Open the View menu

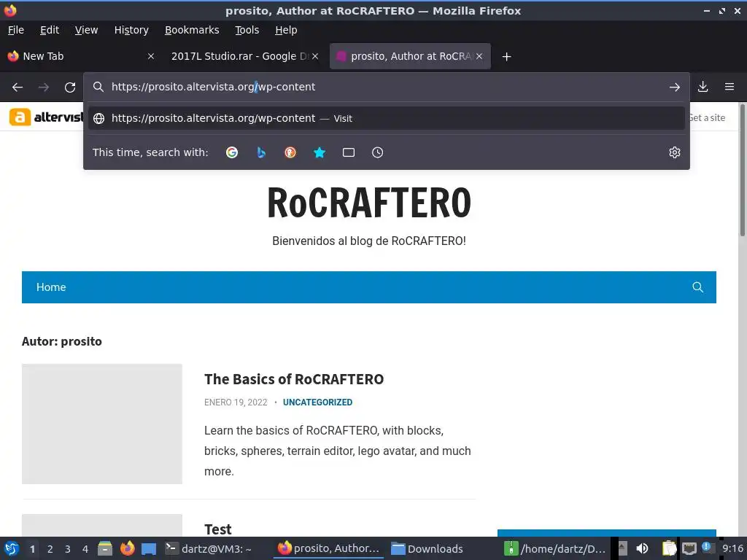coord(86,30)
